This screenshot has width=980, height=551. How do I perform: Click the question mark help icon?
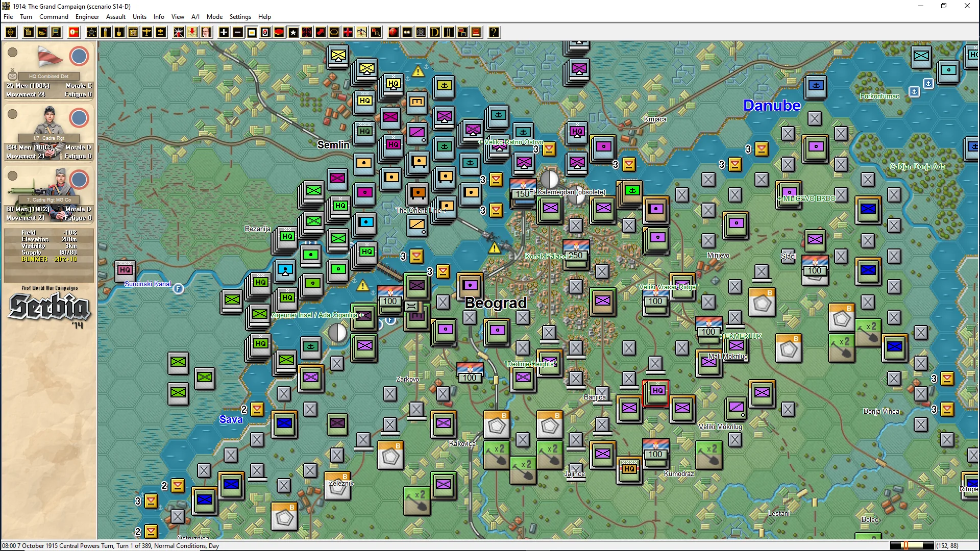494,33
